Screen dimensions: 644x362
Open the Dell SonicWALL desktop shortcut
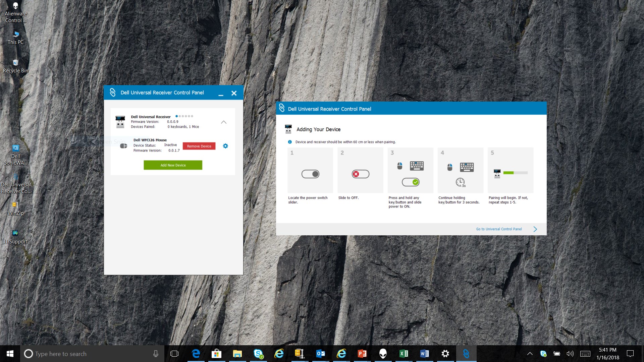[x=15, y=155]
